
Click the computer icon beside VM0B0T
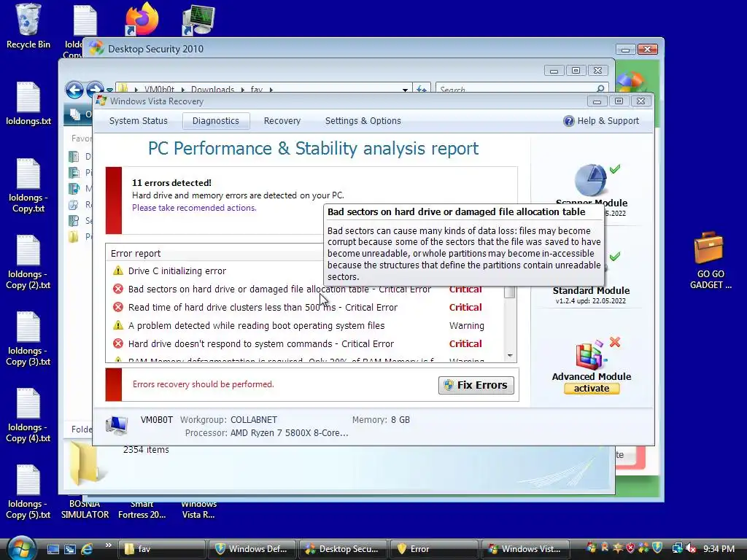tap(117, 425)
